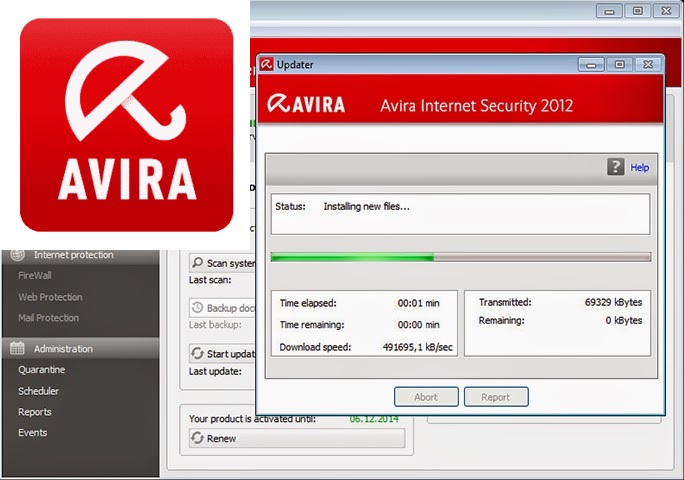Click 'Your product is activated until:' text

[x=252, y=418]
